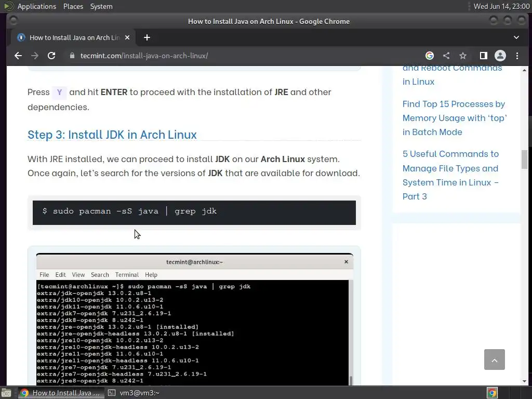Open a new browser tab
Viewport: 532px width, 399px height.
(147, 37)
